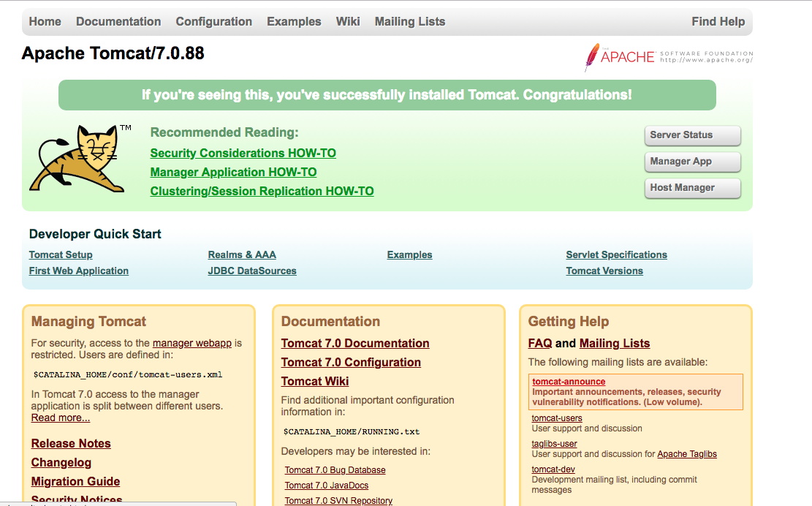This screenshot has height=506, width=812.
Task: Click the $CATALINA_HOME/conf/tomcat-users.xml path text
Action: click(x=128, y=375)
